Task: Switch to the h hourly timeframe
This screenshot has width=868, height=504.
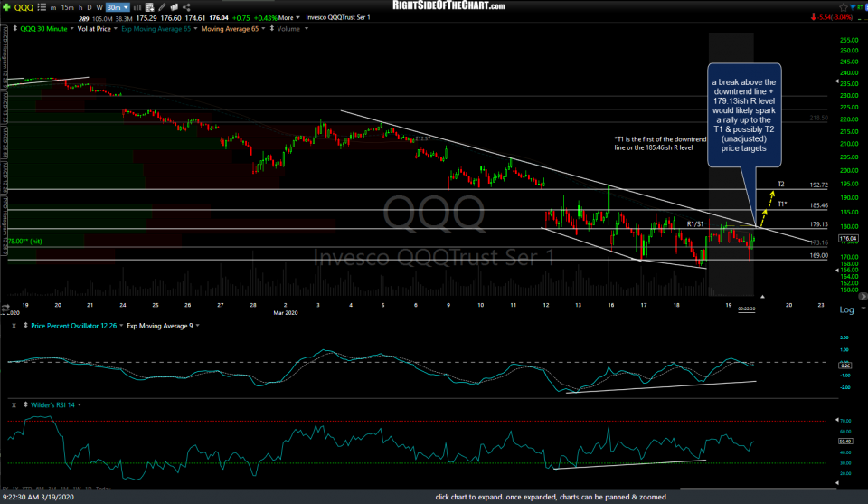Action: pos(80,8)
